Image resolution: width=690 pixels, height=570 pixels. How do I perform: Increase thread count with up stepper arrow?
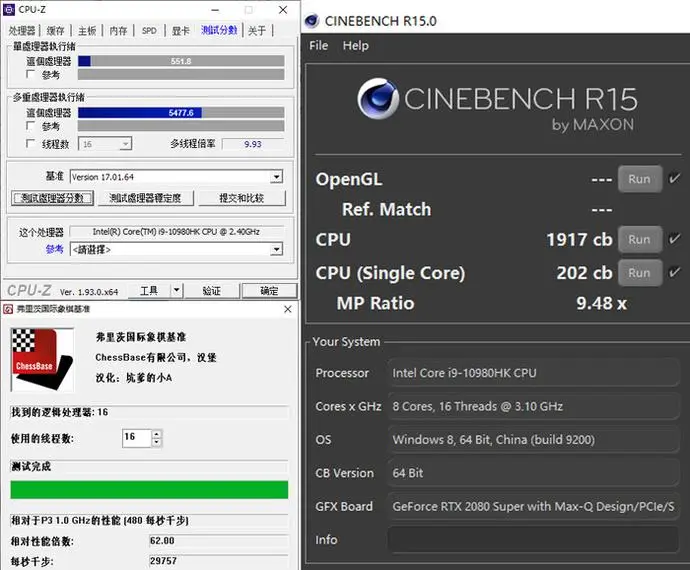[157, 434]
